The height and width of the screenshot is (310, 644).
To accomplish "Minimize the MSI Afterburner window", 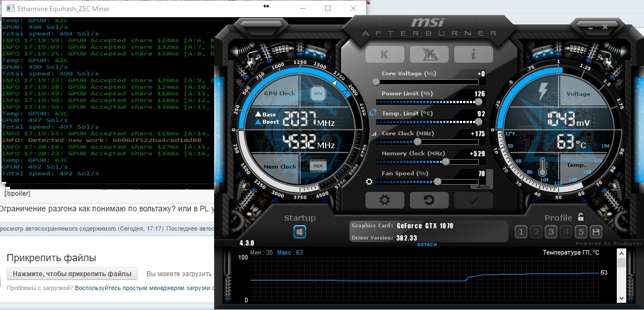I will coord(591,28).
